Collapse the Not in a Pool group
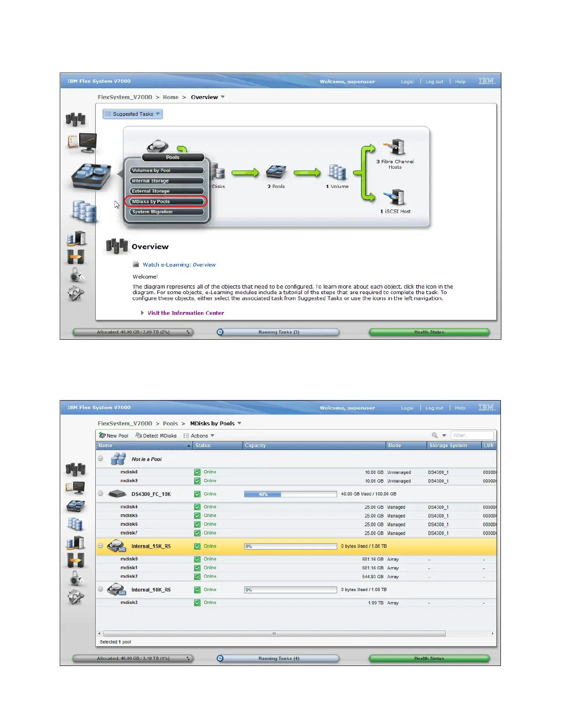The height and width of the screenshot is (728, 563). click(x=100, y=458)
